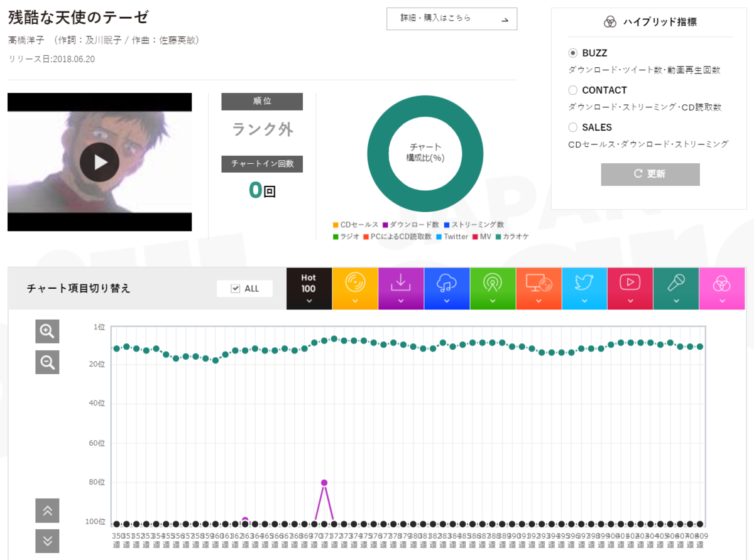Click the 詳細・購入はこちら button
This screenshot has height=560, width=754.
(x=452, y=19)
